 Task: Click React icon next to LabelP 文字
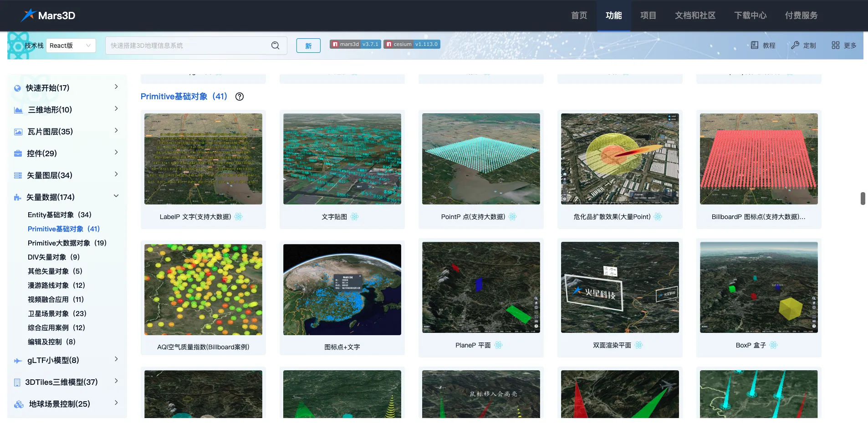click(239, 217)
